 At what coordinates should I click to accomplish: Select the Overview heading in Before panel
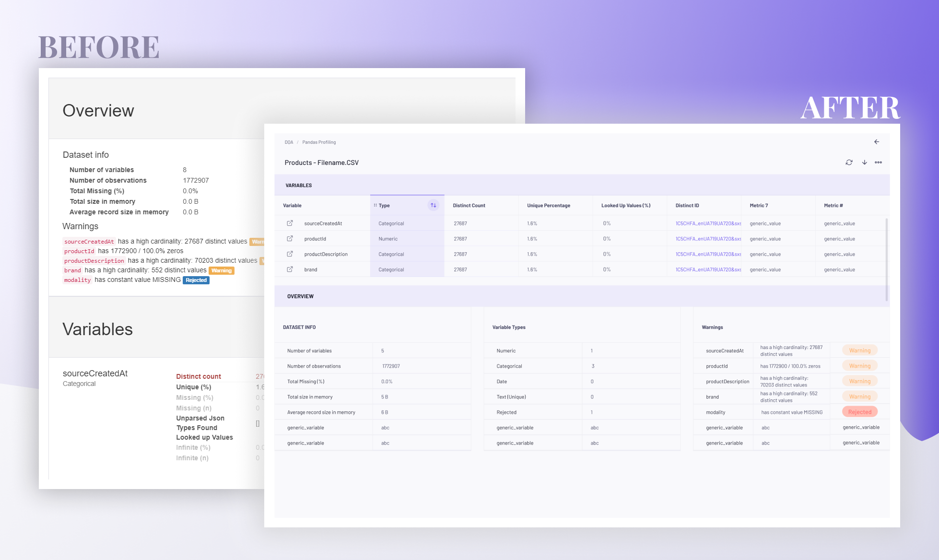click(98, 111)
